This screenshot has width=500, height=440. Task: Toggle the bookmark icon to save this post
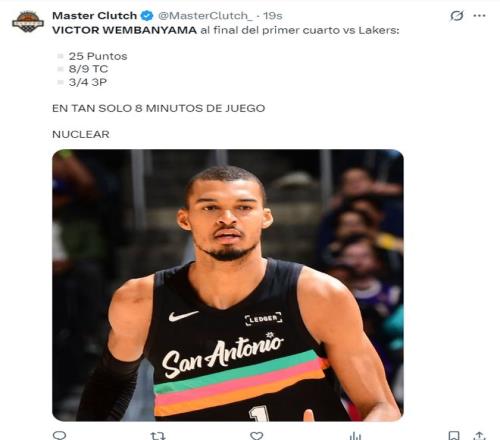pos(454,436)
